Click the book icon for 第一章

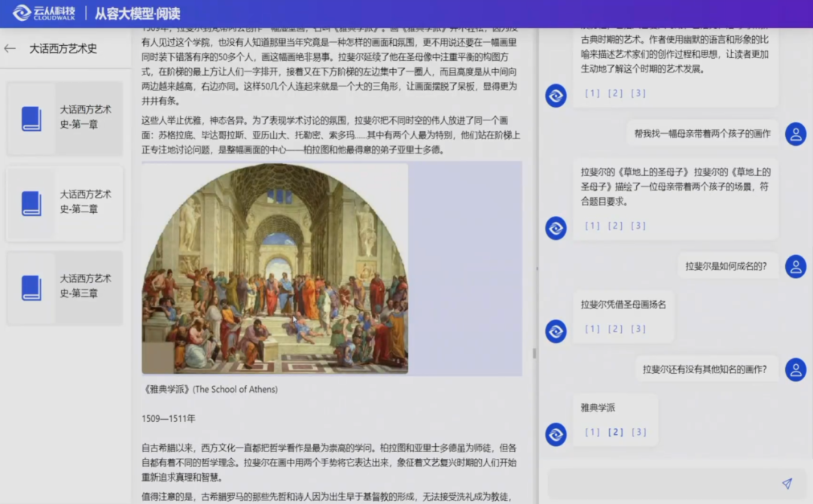(32, 119)
